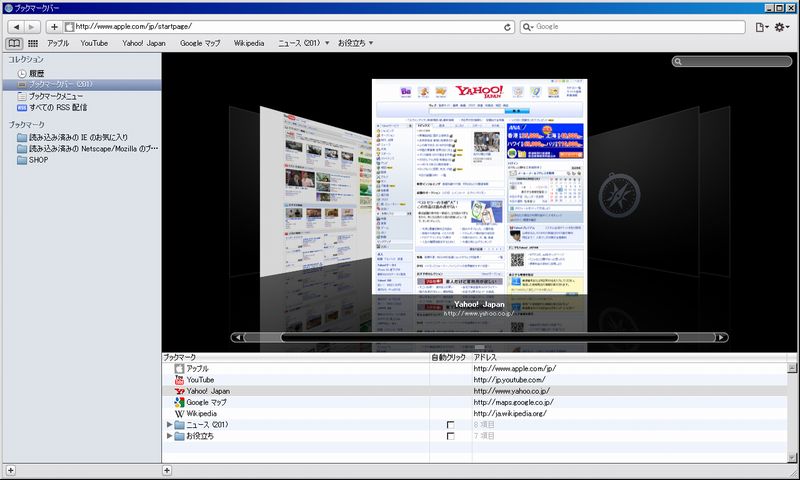The width and height of the screenshot is (800, 480).
Task: Click the Yahoo! Japan cover preview
Action: pos(480,186)
